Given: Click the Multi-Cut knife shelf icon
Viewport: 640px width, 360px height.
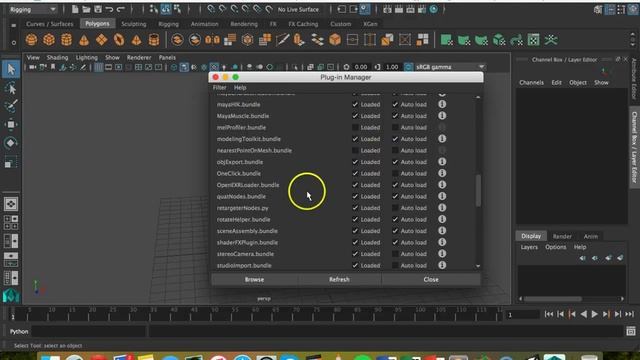Looking at the screenshot, I should coord(282,40).
